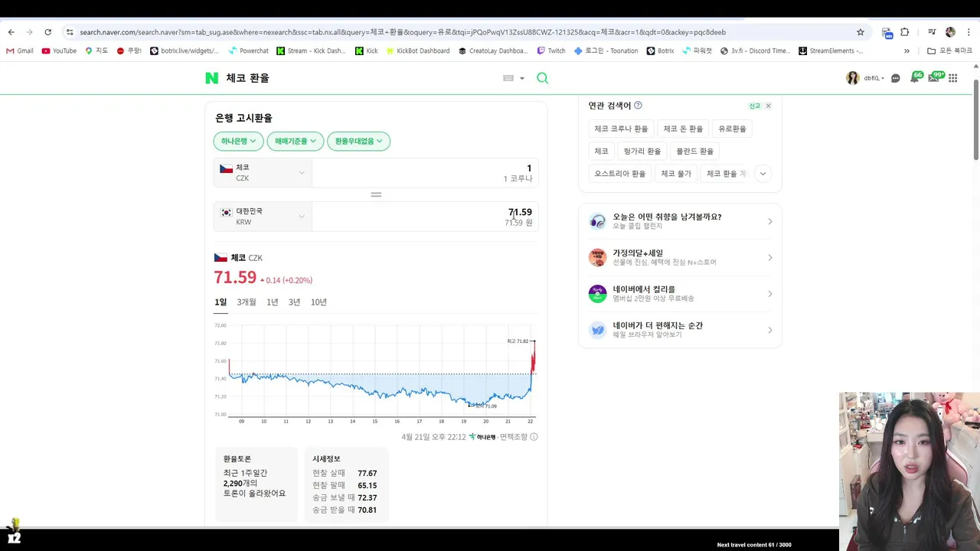Click the KRW amount input showing 71.59
This screenshot has width=980, height=551.
tap(424, 217)
